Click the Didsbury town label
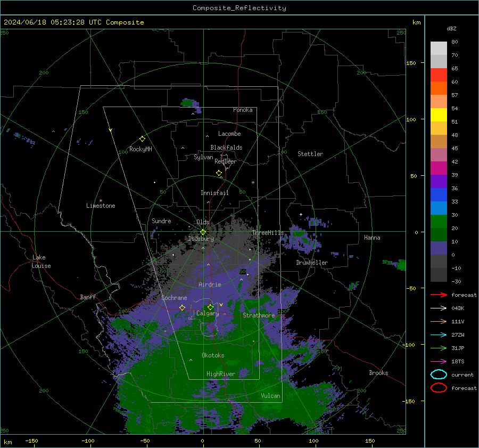The width and height of the screenshot is (479, 448). tap(201, 239)
